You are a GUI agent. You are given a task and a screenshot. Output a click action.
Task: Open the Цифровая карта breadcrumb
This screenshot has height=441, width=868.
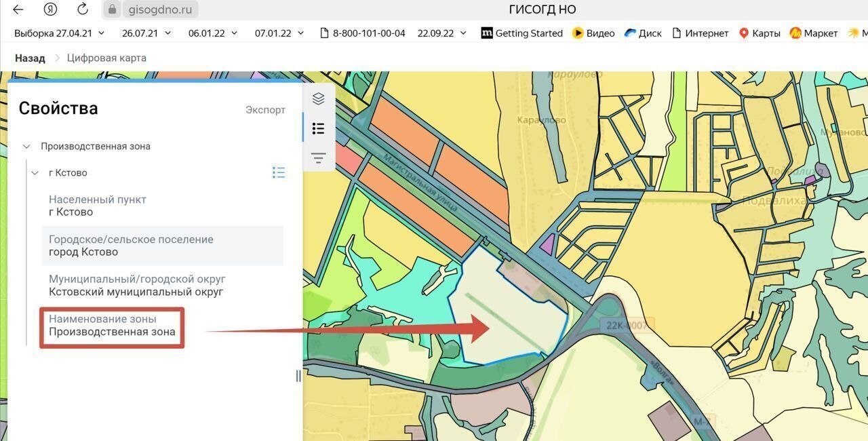pyautogui.click(x=106, y=58)
